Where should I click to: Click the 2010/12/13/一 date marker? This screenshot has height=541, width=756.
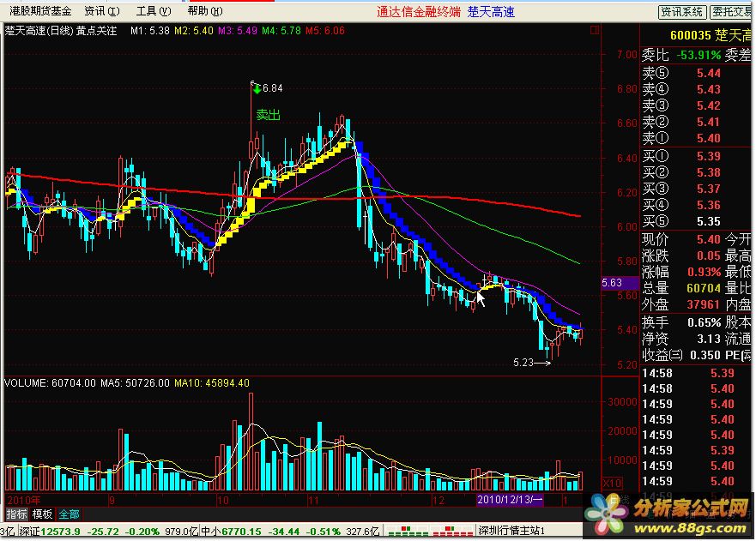[x=510, y=500]
